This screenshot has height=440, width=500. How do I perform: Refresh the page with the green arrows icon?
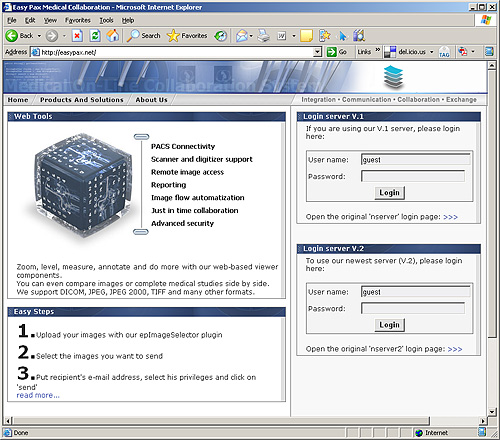tap(95, 36)
